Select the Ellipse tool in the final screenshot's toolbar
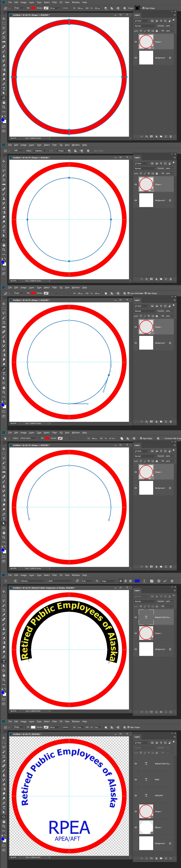 tap(4, 817)
